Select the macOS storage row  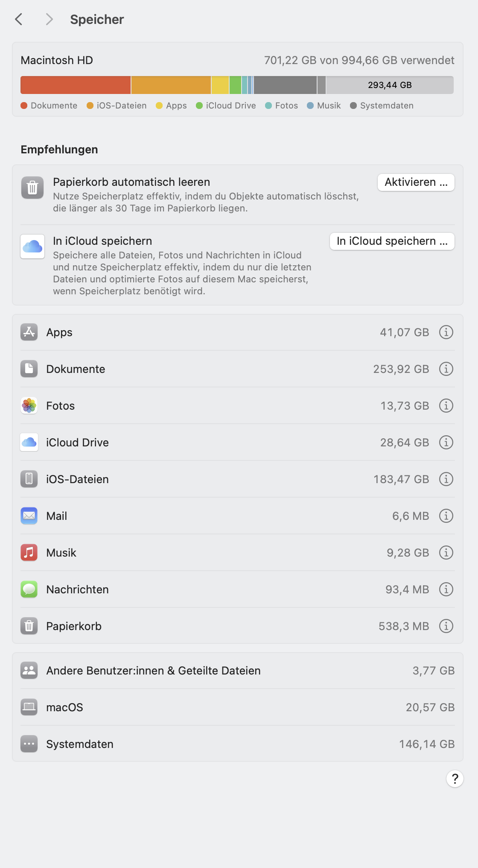tap(238, 707)
